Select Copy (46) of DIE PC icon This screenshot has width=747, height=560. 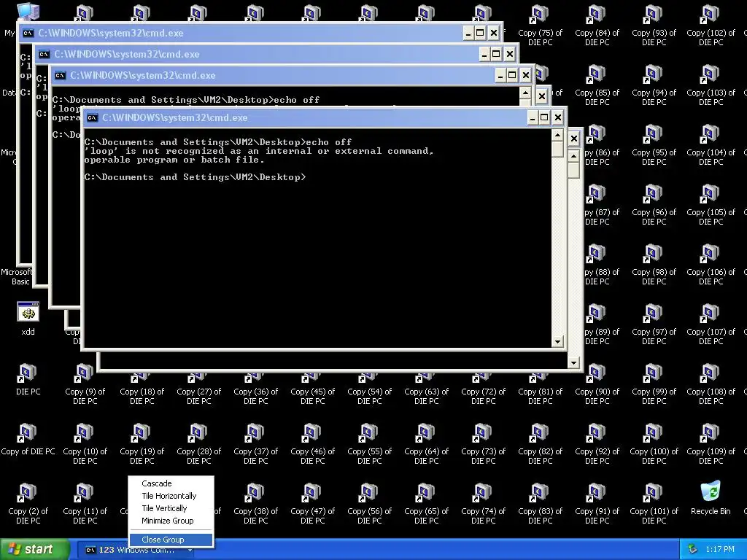point(312,444)
